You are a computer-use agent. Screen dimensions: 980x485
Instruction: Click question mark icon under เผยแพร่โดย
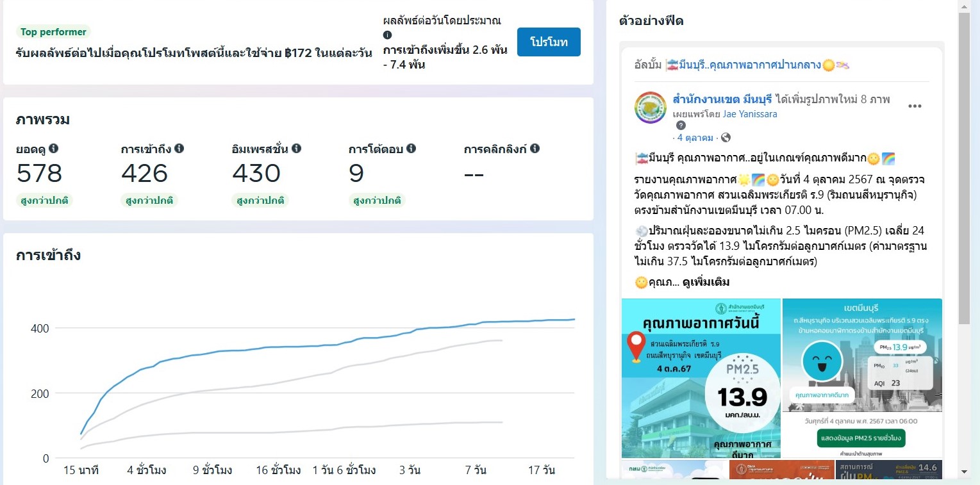click(681, 126)
